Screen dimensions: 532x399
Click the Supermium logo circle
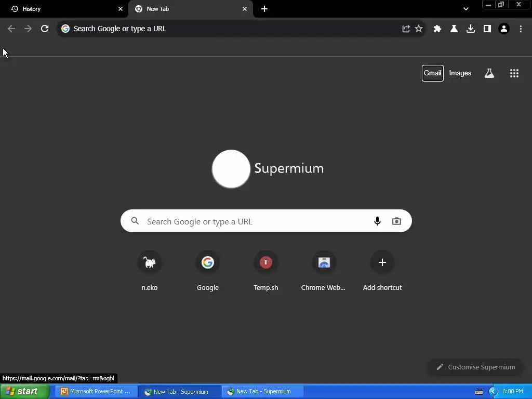[231, 169]
